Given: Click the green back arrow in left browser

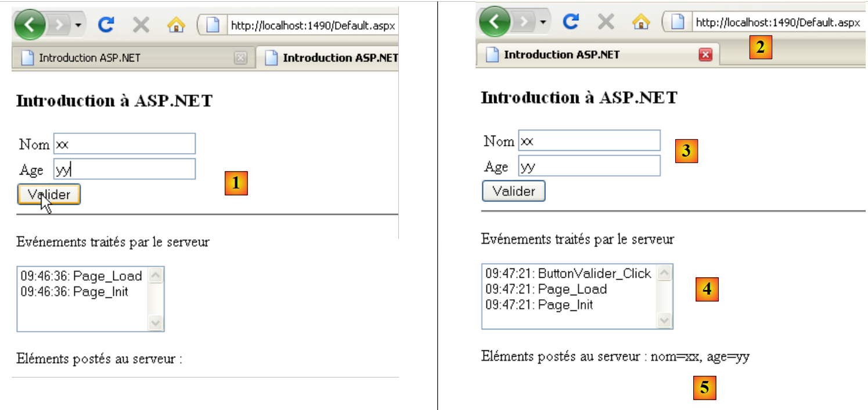Looking at the screenshot, I should pyautogui.click(x=29, y=26).
